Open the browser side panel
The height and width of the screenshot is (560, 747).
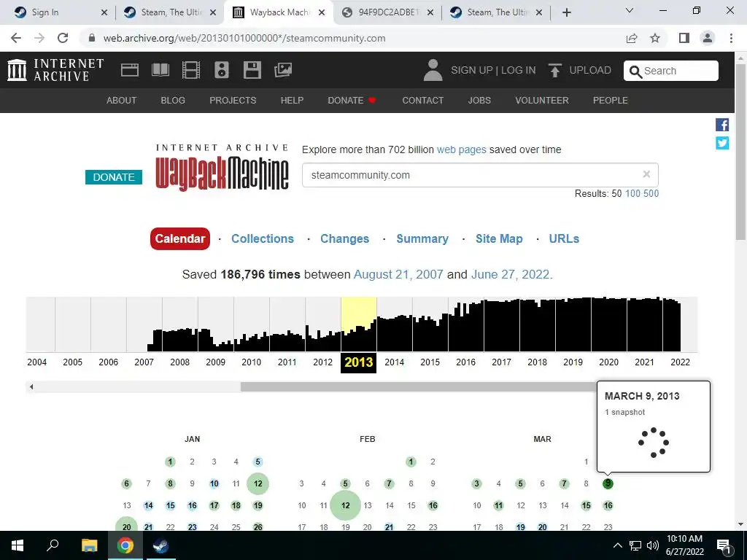[x=684, y=38]
